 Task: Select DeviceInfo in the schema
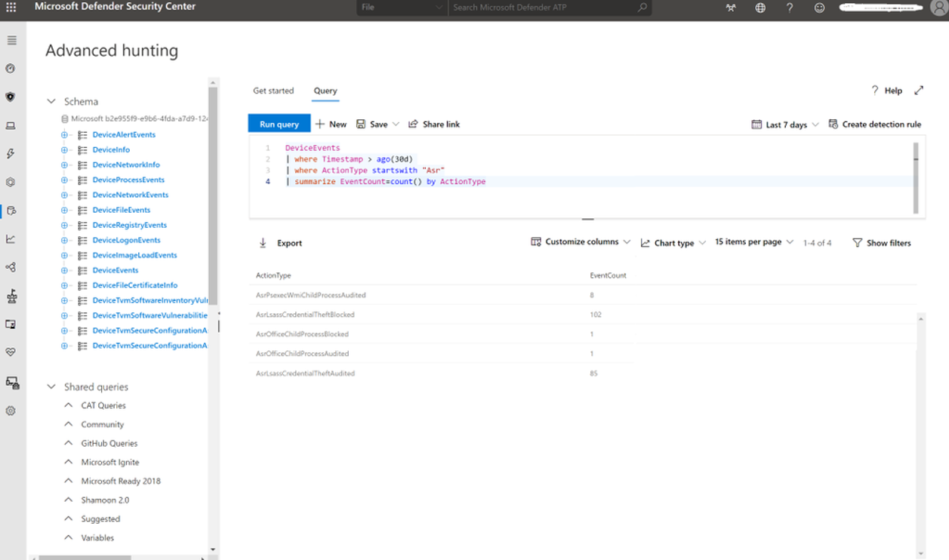pos(111,149)
